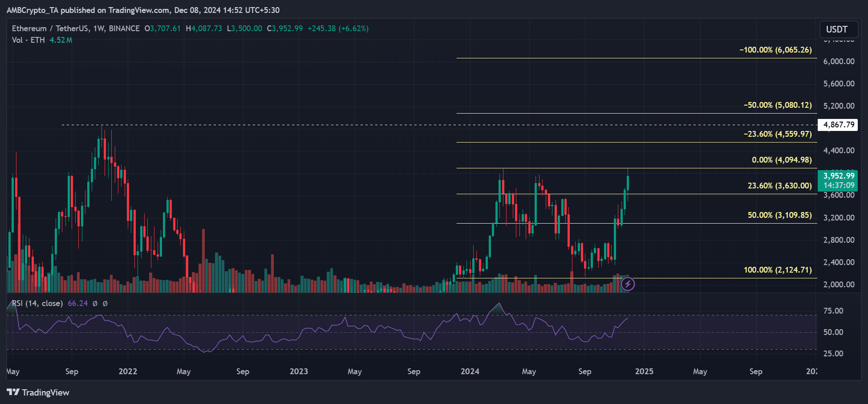Viewport: 868px width, 404px height.
Task: Click the 4.52 M volume value
Action: point(61,40)
